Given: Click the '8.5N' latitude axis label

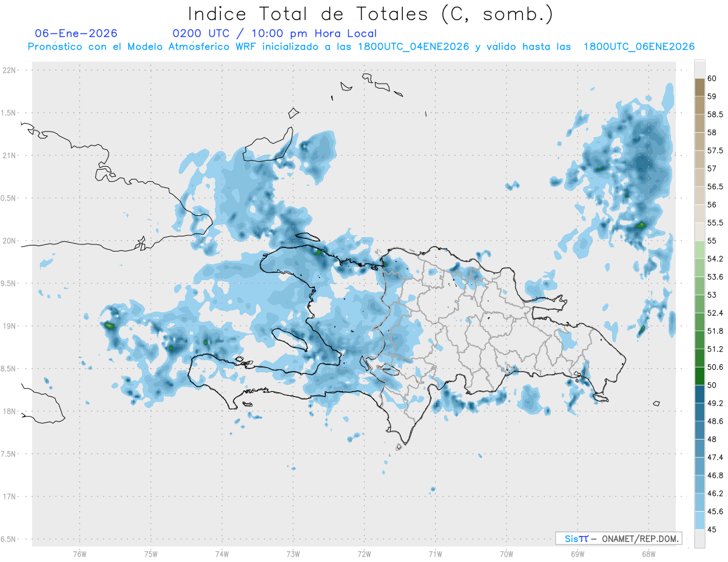Looking at the screenshot, I should tap(9, 369).
